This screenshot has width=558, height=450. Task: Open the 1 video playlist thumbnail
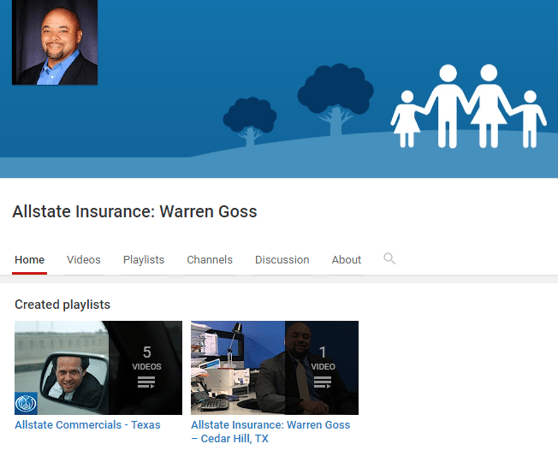(275, 368)
